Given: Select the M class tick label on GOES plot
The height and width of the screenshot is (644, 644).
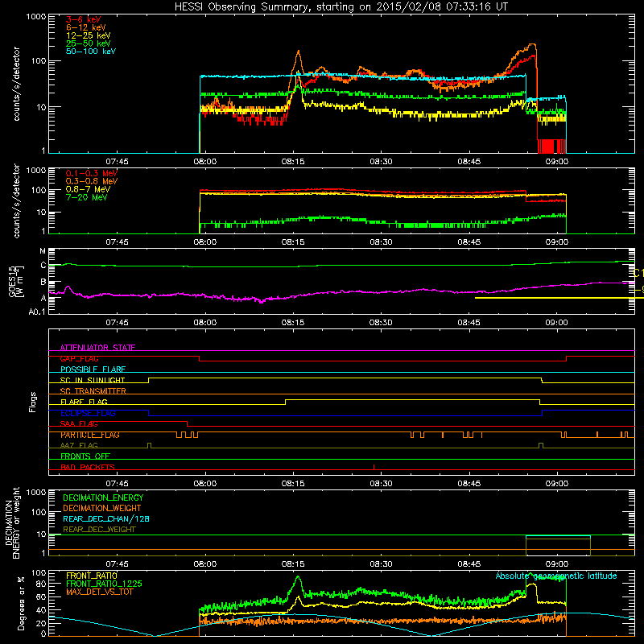Looking at the screenshot, I should 43,251.
